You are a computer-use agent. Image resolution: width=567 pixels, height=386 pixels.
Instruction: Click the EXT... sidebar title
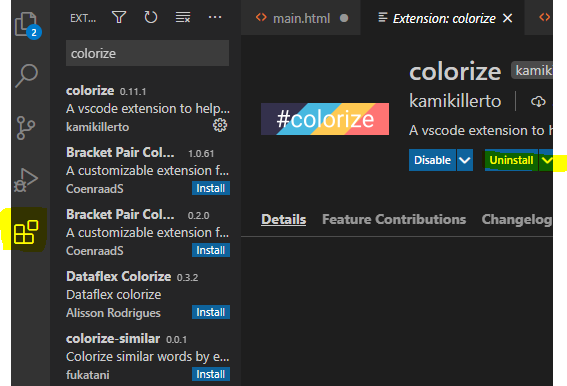point(83,18)
